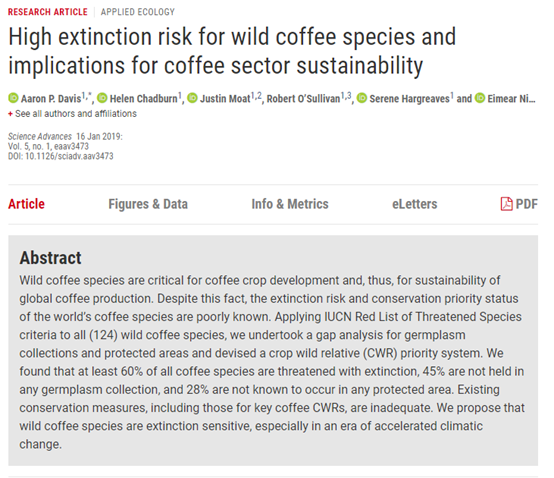Click author name Robert O'Sullivan
This screenshot has width=554, height=478.
(x=303, y=99)
